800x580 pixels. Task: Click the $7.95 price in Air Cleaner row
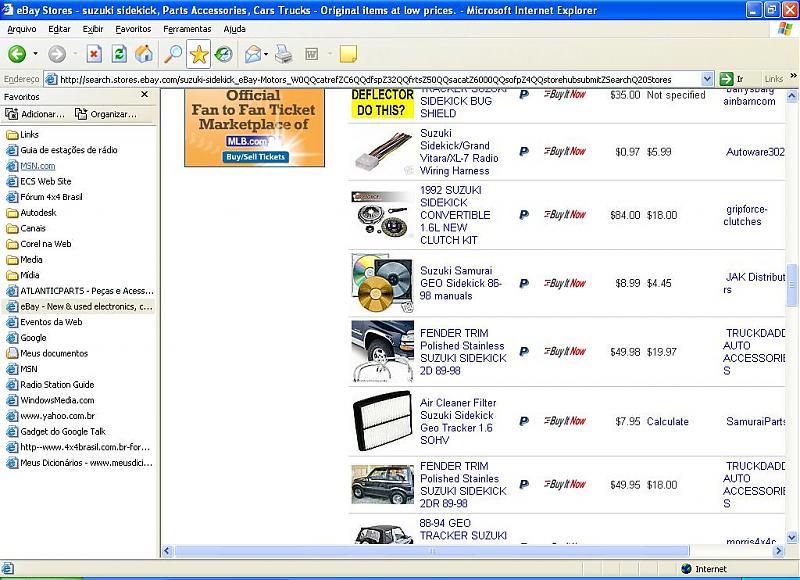628,421
